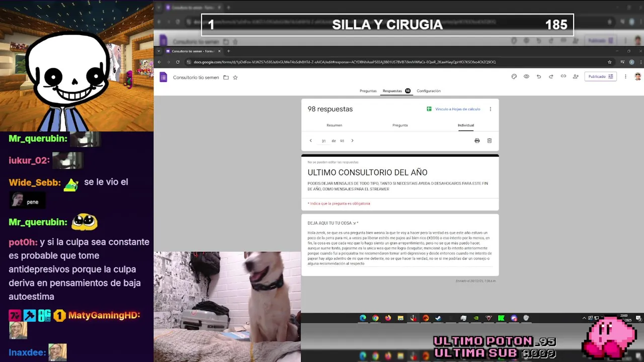Open the add collaborators icon
This screenshot has height=362, width=644.
(576, 76)
